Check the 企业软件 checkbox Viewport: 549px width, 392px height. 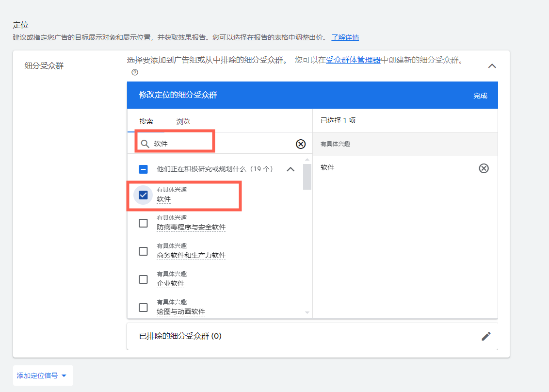pyautogui.click(x=143, y=279)
